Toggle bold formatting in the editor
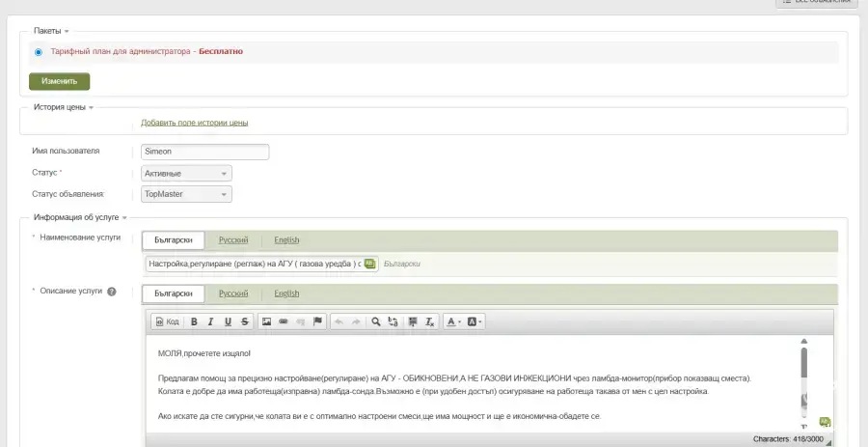The height and width of the screenshot is (447, 868). [194, 321]
